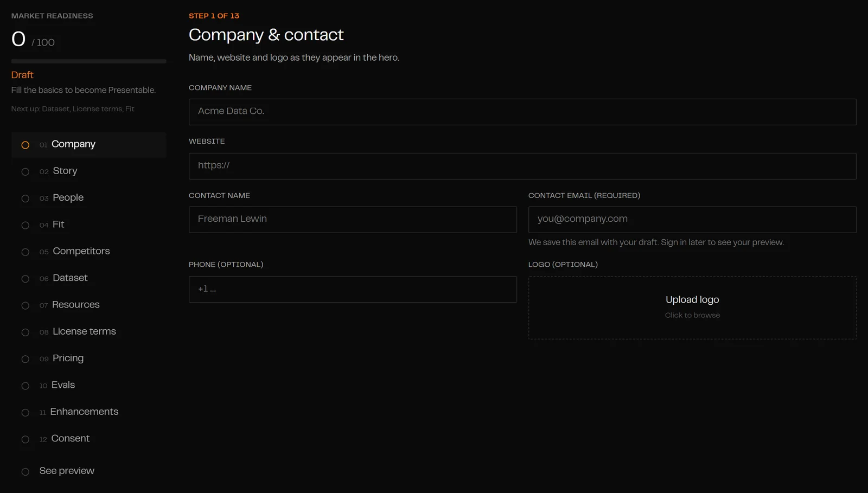Click the 'Company & contact' heading
The width and height of the screenshot is (868, 493).
pyautogui.click(x=266, y=35)
